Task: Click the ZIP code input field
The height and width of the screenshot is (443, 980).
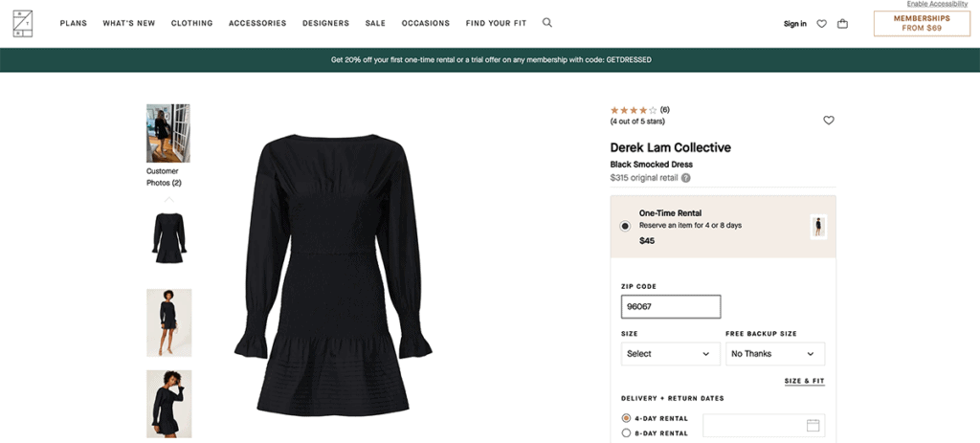Action: [671, 307]
